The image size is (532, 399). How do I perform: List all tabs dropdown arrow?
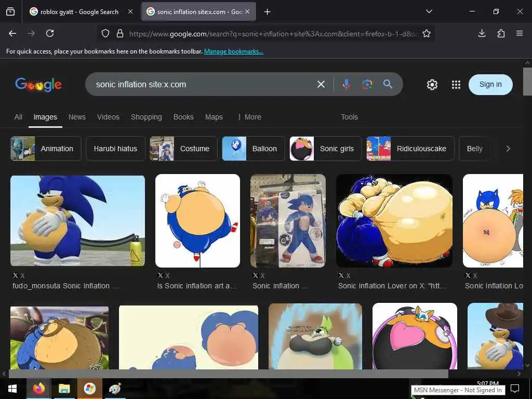(429, 11)
